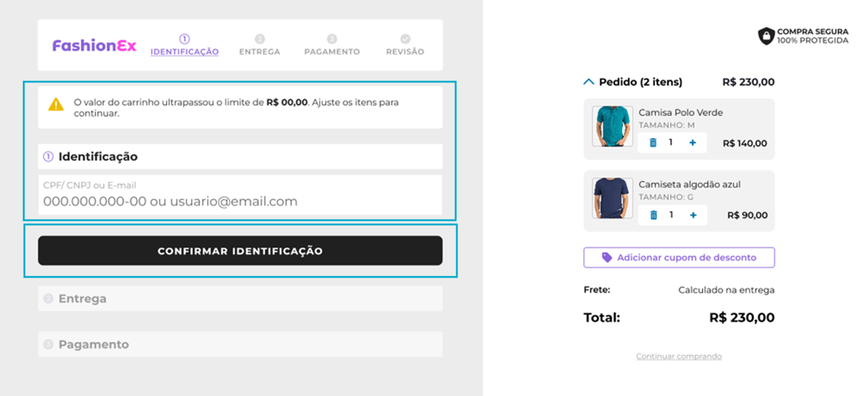Confirm identification with the black button
Viewport: 868px width, 396px height.
coord(240,251)
